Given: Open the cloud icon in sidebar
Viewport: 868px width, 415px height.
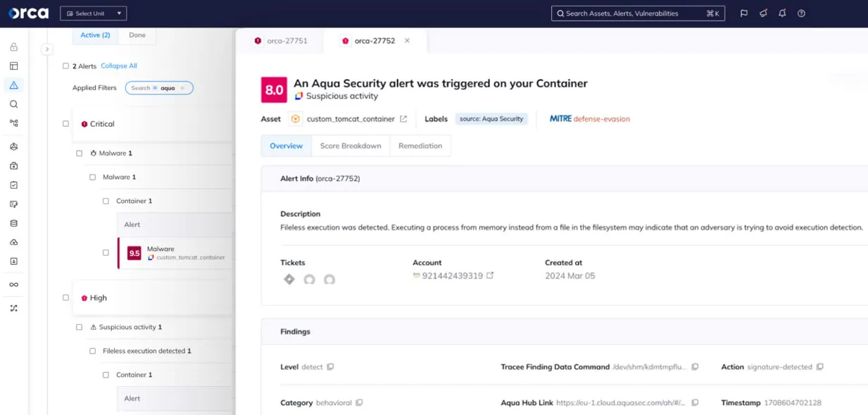Looking at the screenshot, I should [x=13, y=242].
